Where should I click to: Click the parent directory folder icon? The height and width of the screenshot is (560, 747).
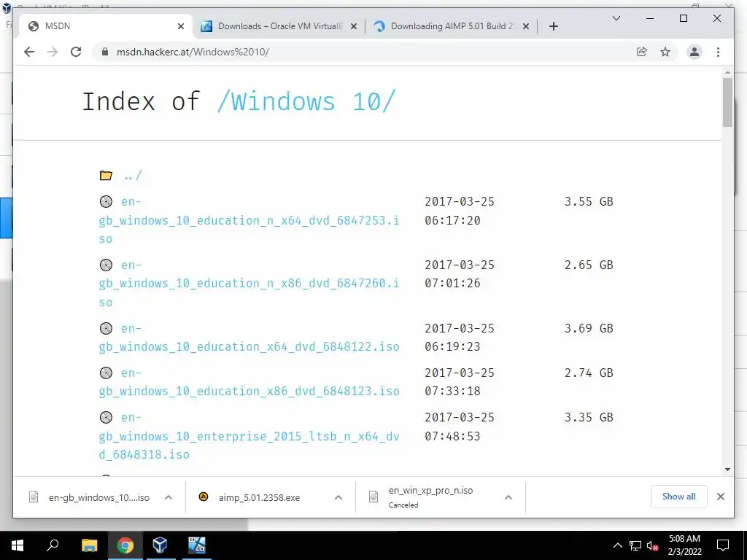pyautogui.click(x=106, y=175)
